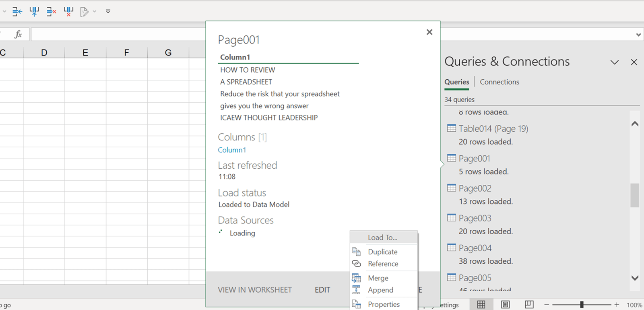Switch to Page Layout view in status bar

tap(505, 305)
